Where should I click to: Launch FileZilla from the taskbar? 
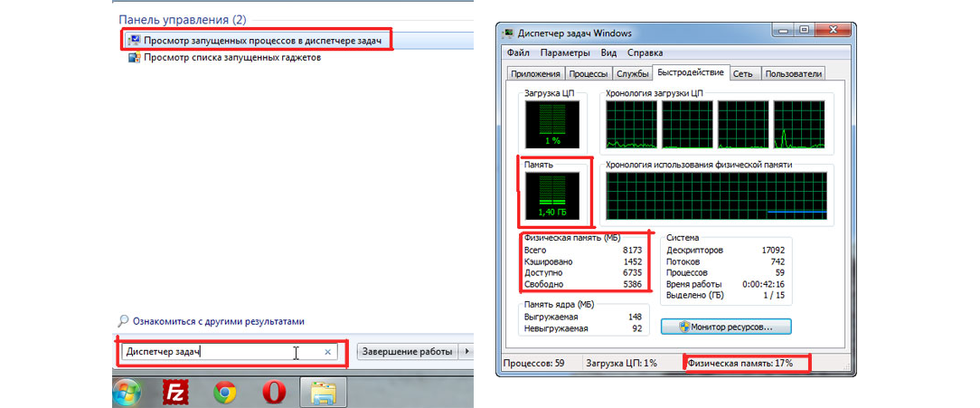pyautogui.click(x=175, y=393)
